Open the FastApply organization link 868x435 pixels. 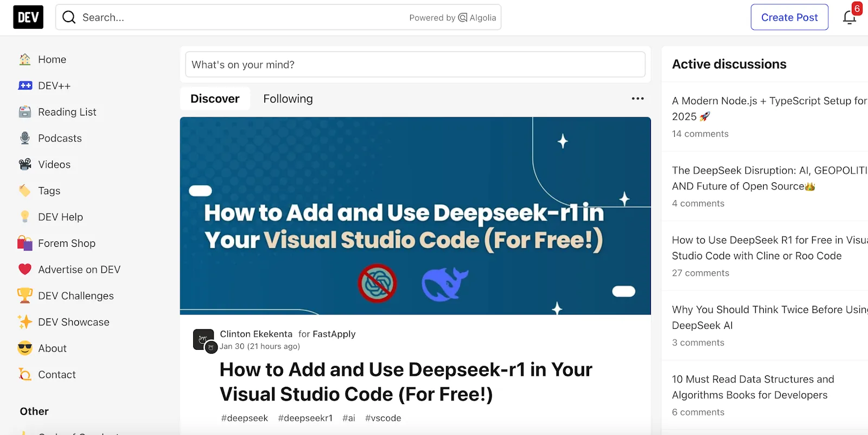pos(334,334)
